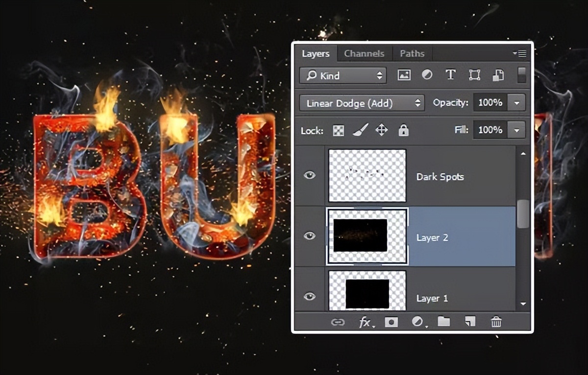Click the Fill 100% value field
Screen dimensions: 588x375
(x=490, y=130)
